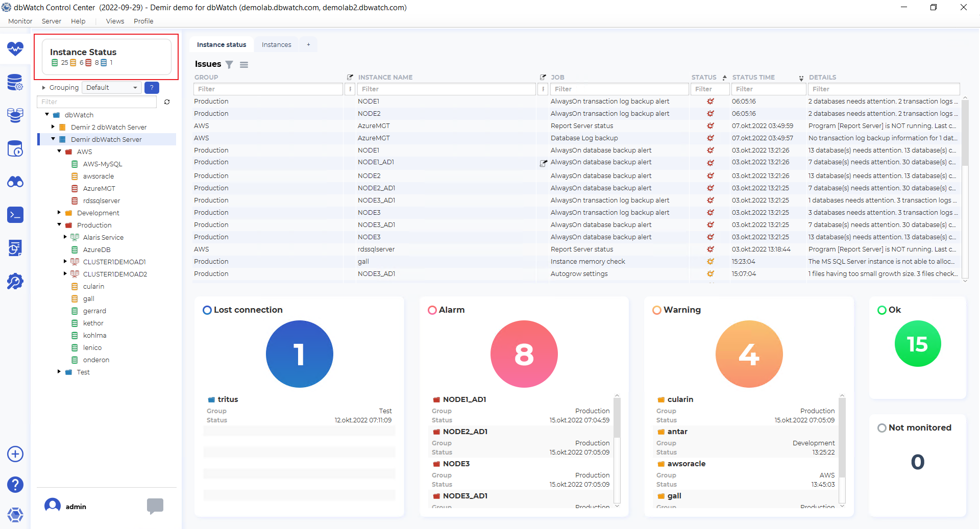This screenshot has height=529, width=980.
Task: Focus the instance tree Filter field
Action: tap(97, 102)
